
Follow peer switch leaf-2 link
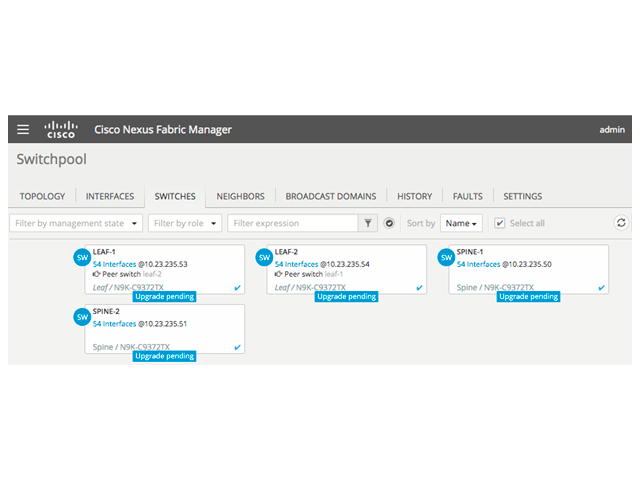[152, 274]
